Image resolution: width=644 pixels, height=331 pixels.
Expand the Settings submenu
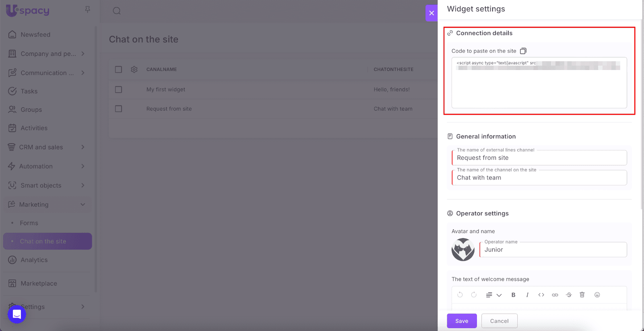(x=83, y=306)
